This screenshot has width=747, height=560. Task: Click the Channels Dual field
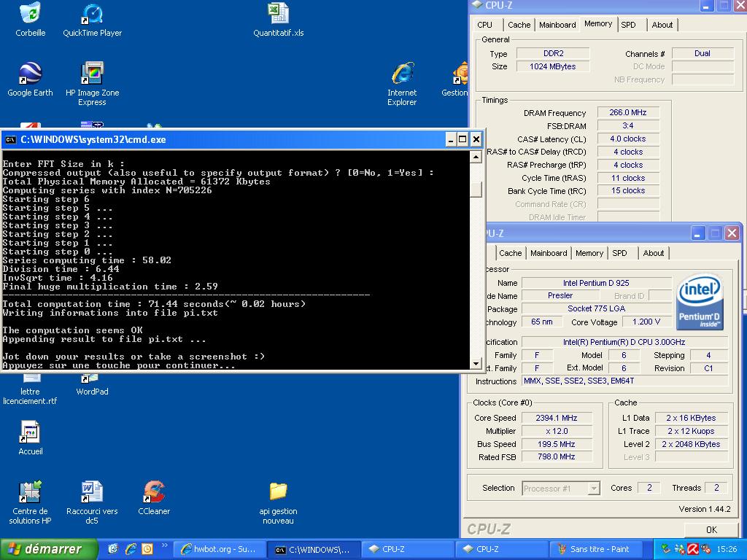click(703, 53)
